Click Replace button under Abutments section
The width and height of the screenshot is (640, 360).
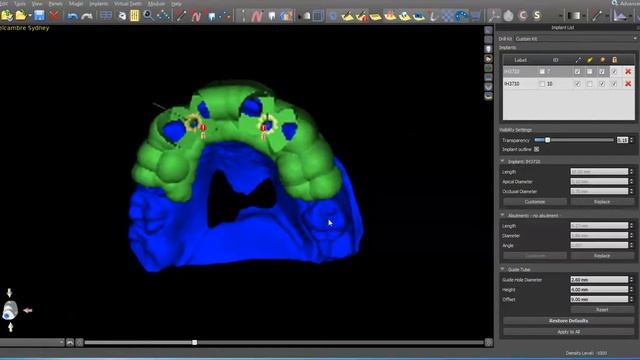[602, 256]
